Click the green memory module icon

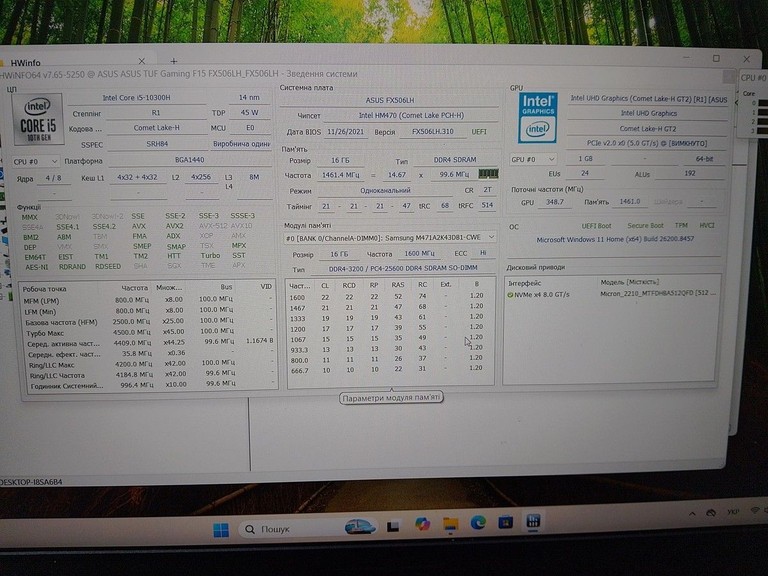pyautogui.click(x=488, y=173)
